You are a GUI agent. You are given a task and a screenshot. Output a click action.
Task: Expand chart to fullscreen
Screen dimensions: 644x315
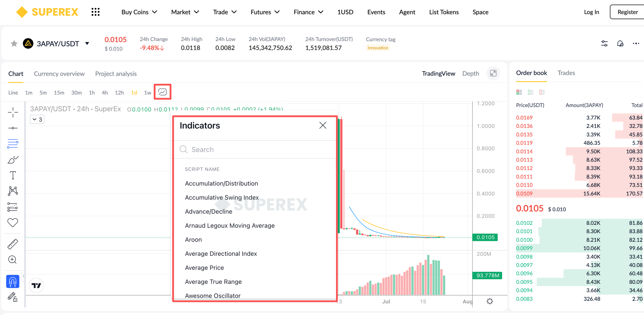(x=493, y=73)
